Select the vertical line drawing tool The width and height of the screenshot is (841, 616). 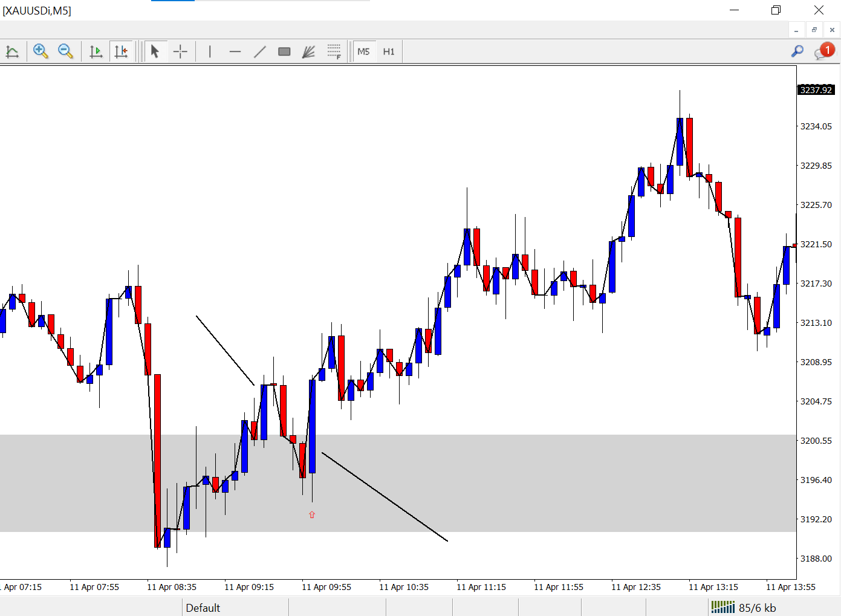[x=209, y=51]
